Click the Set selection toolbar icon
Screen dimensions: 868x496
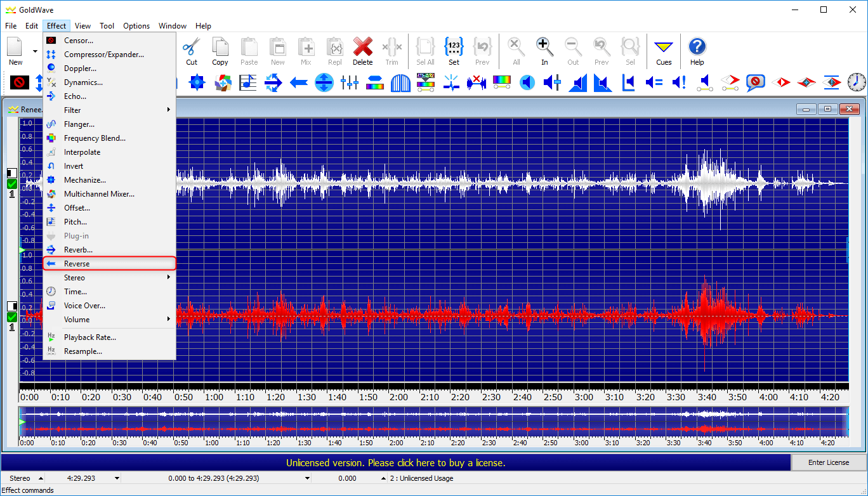tap(454, 47)
